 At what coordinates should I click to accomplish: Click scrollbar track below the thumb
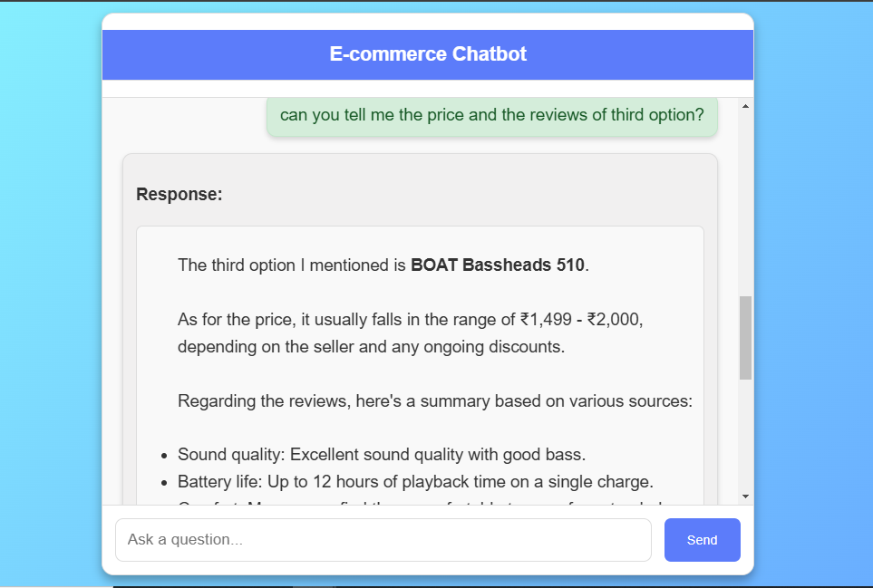point(745,435)
